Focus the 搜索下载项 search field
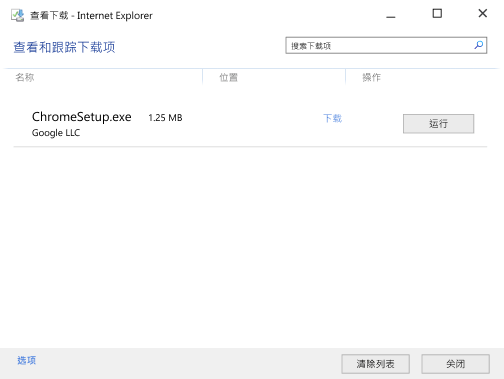 pos(386,45)
